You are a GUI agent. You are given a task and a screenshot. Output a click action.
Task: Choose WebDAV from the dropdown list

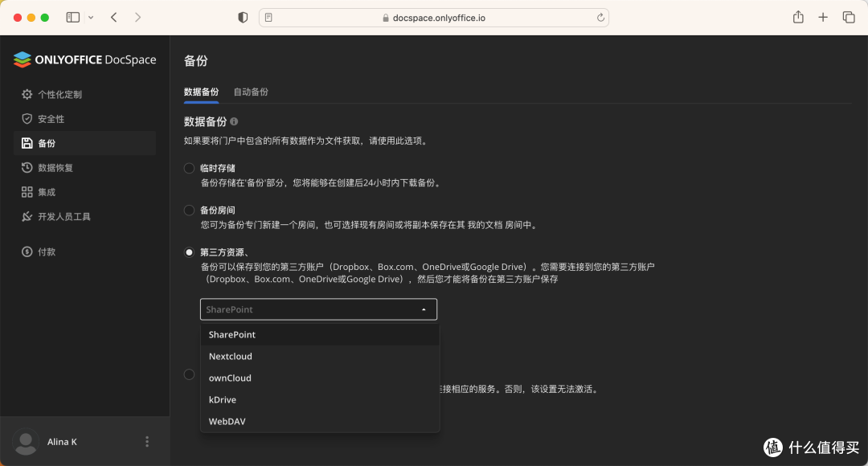pyautogui.click(x=320, y=421)
